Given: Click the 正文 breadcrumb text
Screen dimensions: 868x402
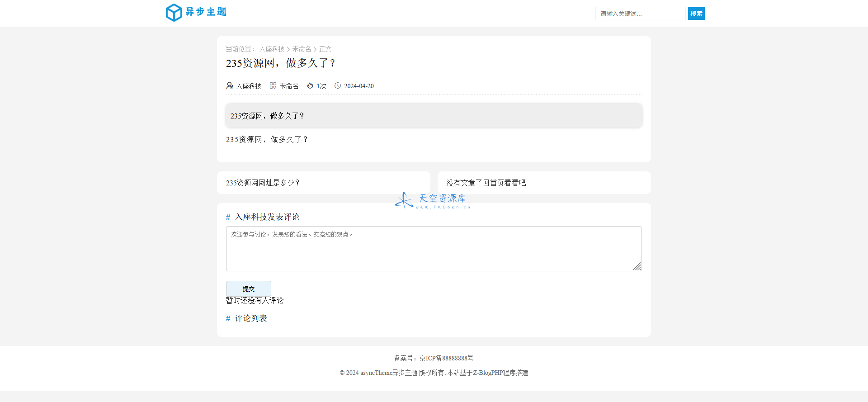Looking at the screenshot, I should pyautogui.click(x=325, y=49).
